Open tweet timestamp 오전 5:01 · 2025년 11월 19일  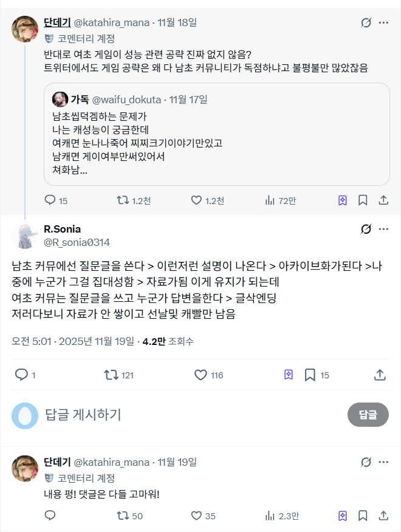pyautogui.click(x=73, y=341)
